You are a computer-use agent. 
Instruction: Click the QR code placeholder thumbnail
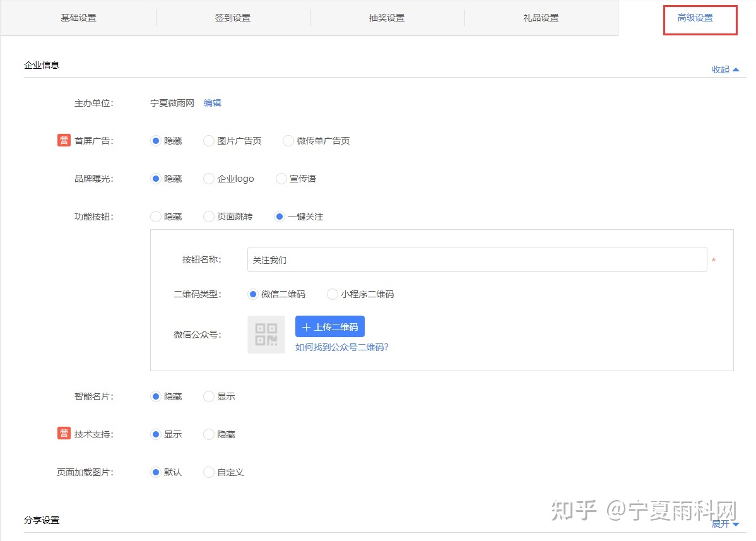(266, 335)
